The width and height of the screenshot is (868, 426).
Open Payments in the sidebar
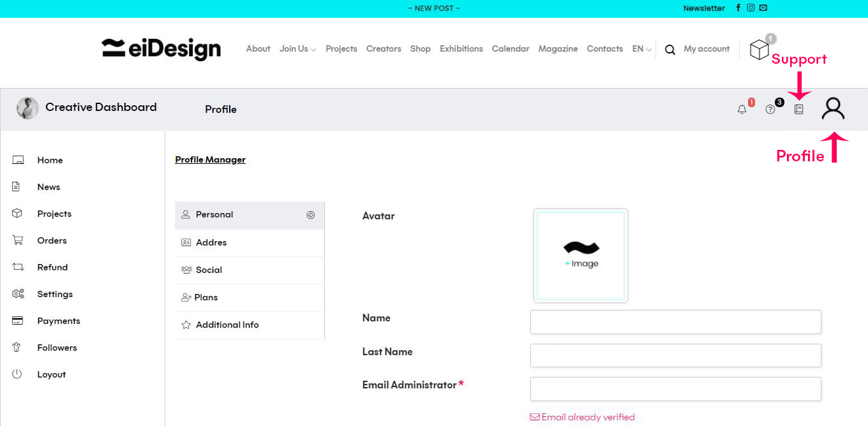point(58,321)
